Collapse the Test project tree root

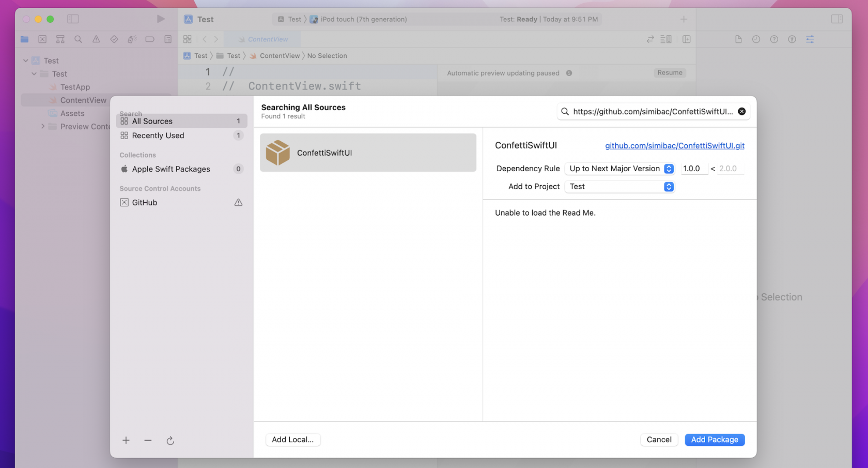[26, 61]
